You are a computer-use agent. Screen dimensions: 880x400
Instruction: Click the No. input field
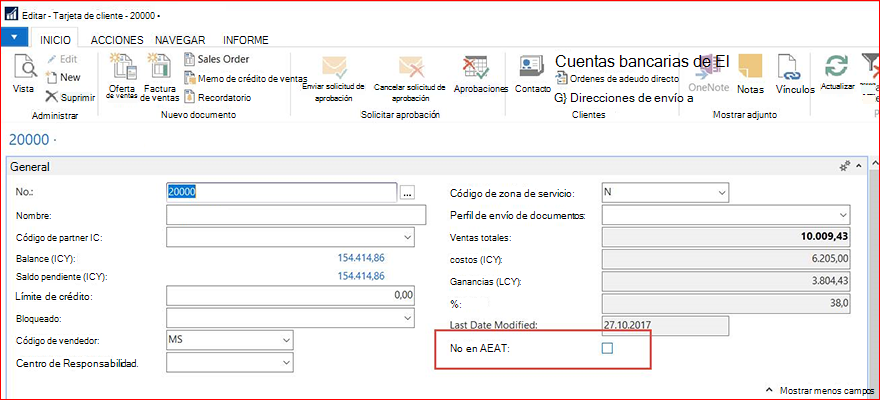click(x=282, y=192)
